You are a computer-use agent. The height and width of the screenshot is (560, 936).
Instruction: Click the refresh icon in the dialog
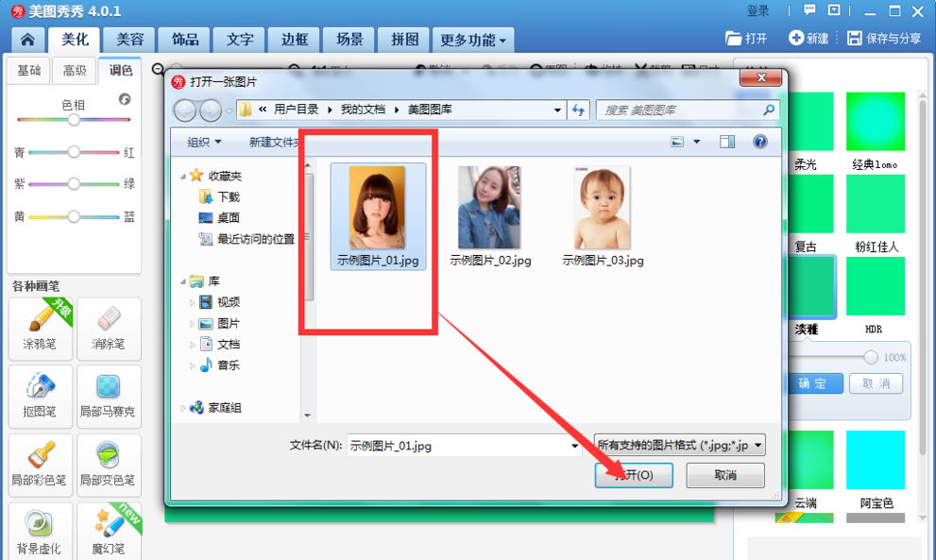(579, 110)
